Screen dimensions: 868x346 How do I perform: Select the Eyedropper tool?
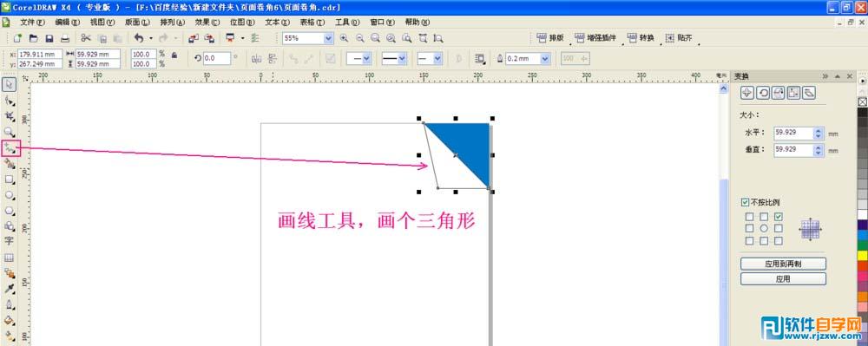[x=10, y=289]
